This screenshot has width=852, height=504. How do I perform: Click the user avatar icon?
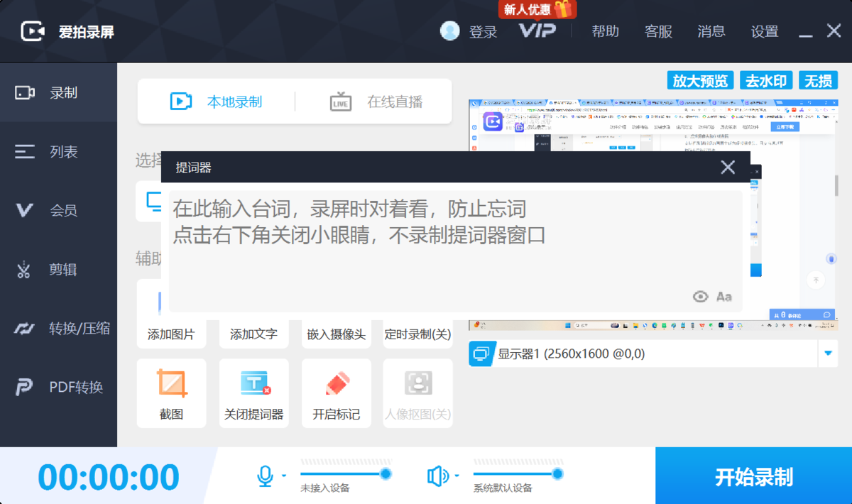coord(450,31)
